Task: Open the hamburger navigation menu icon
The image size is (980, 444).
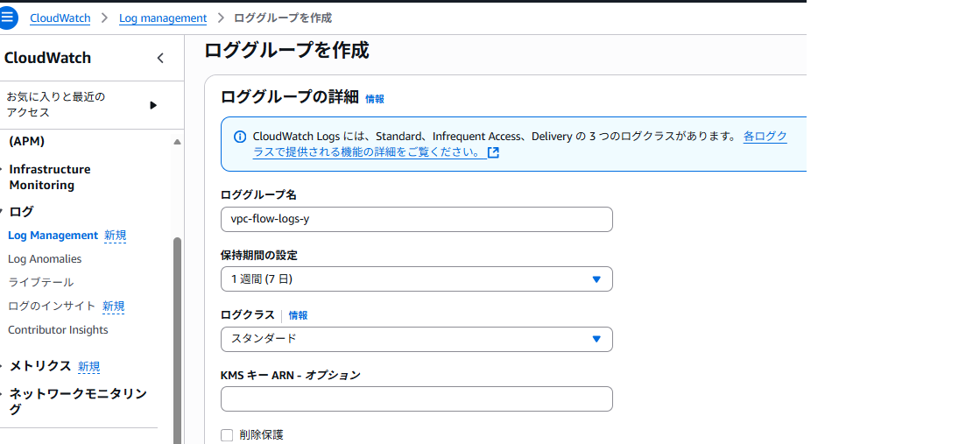Action: coord(8,18)
